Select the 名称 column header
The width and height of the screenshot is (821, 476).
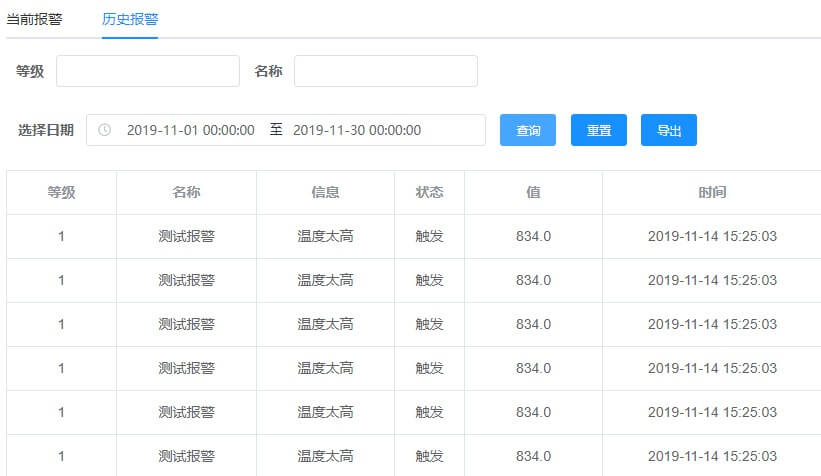tap(186, 192)
